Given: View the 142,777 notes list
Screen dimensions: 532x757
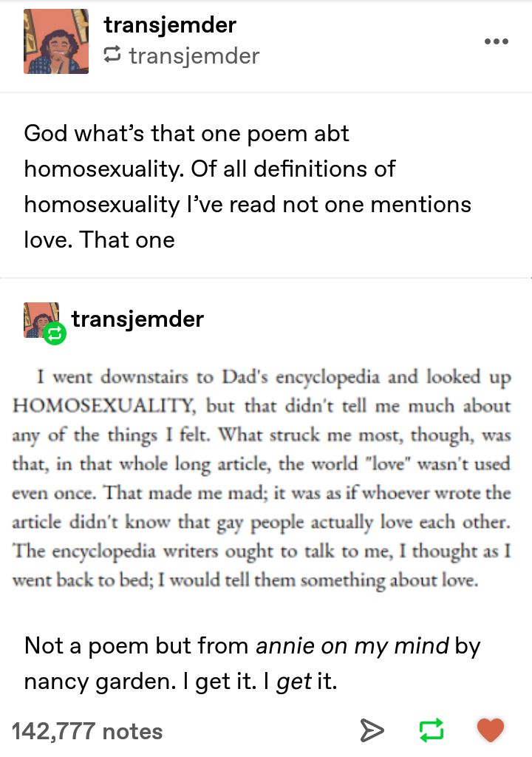Looking at the screenshot, I should pyautogui.click(x=87, y=731).
